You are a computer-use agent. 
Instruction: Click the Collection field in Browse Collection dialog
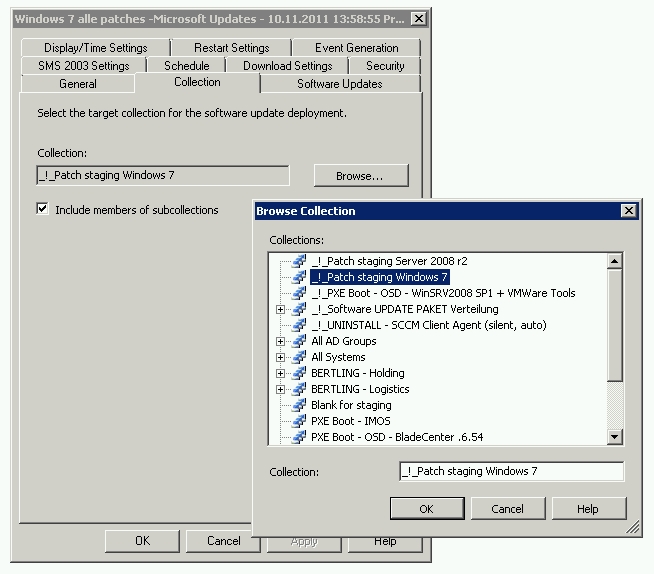pos(511,471)
